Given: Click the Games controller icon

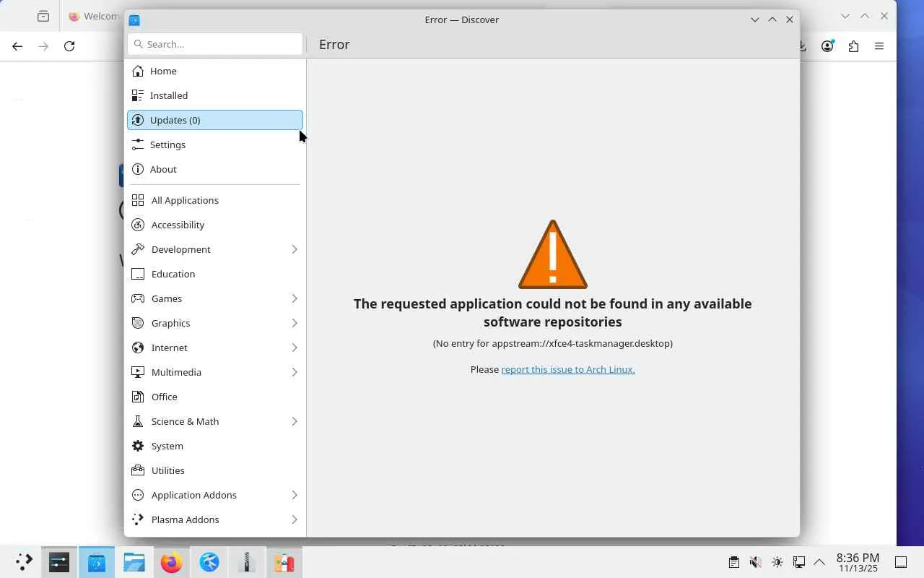Looking at the screenshot, I should [x=138, y=298].
